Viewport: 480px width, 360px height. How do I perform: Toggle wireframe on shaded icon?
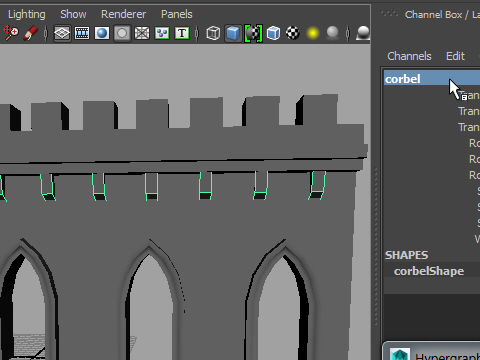pos(273,33)
